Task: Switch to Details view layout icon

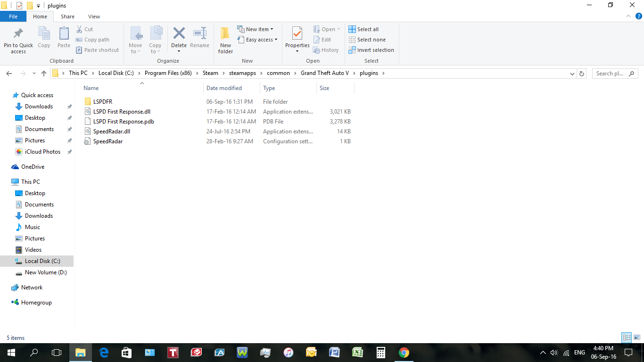Action: click(x=627, y=337)
